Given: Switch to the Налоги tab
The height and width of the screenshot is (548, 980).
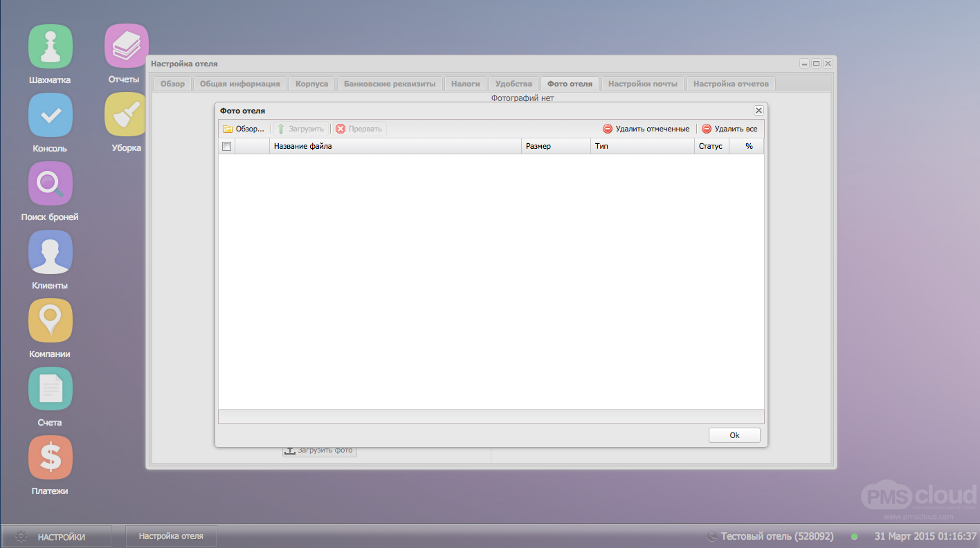Looking at the screenshot, I should click(465, 84).
